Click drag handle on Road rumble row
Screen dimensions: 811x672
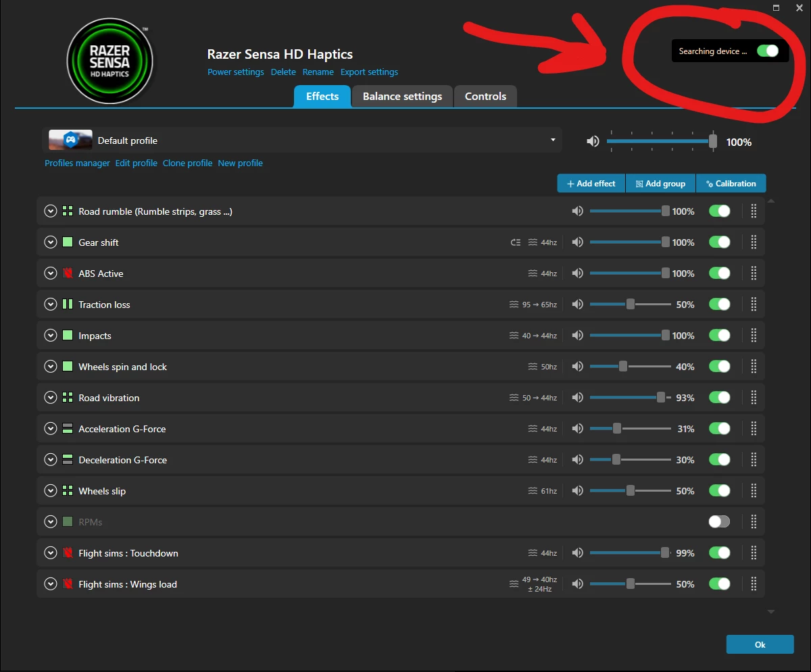754,211
